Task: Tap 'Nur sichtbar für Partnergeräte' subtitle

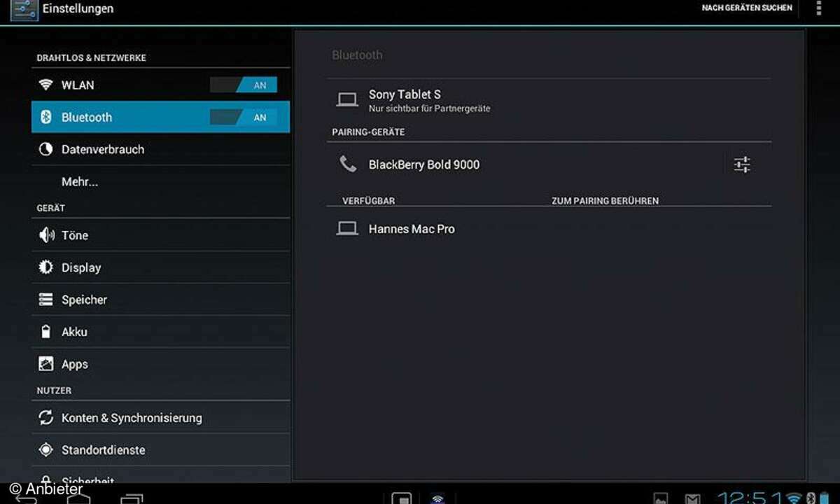Action: tap(429, 109)
